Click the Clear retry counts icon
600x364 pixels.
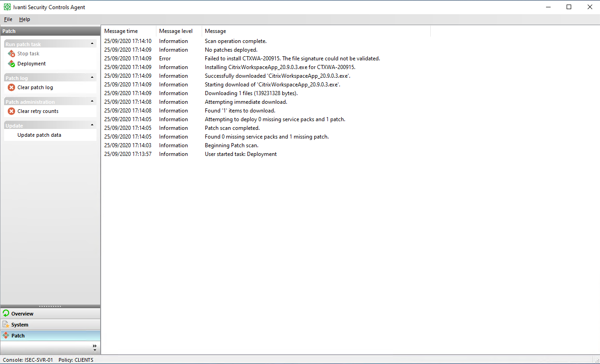click(11, 111)
